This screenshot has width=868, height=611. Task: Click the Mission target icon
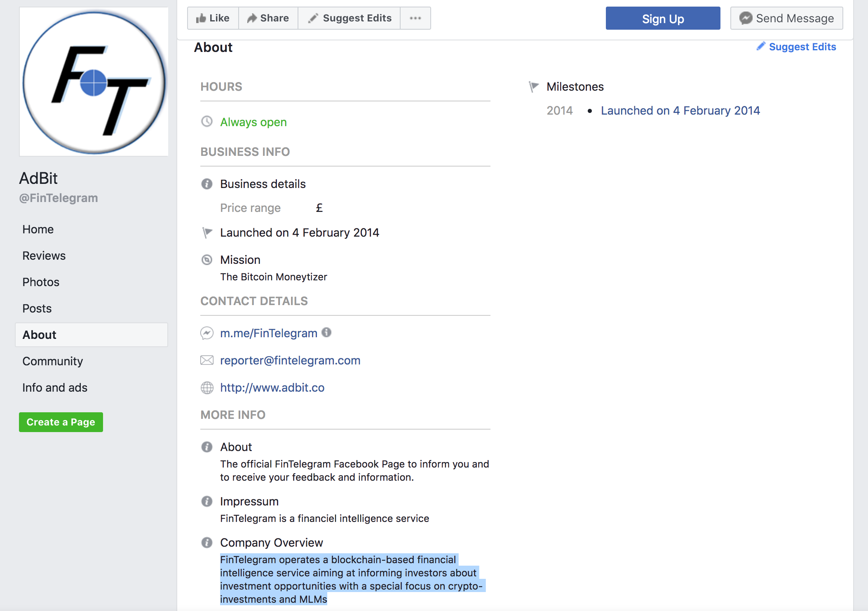tap(207, 260)
